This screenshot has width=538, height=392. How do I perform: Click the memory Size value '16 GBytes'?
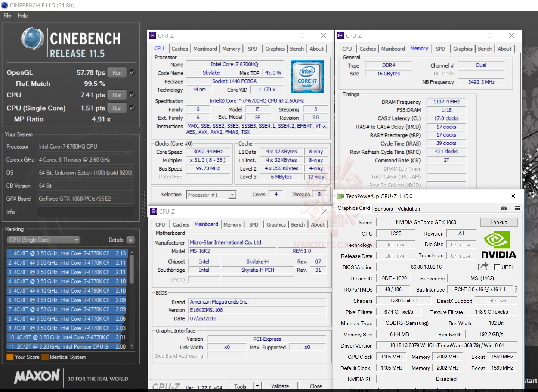click(388, 74)
